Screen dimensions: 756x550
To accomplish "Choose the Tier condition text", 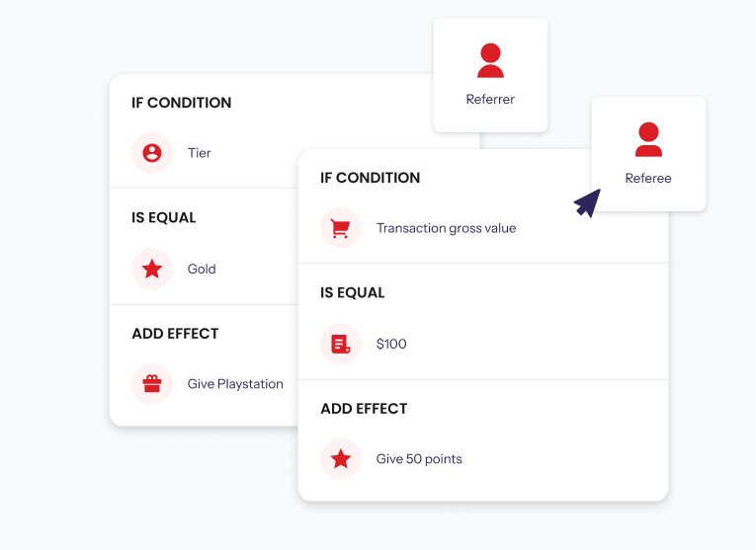I will pos(199,153).
